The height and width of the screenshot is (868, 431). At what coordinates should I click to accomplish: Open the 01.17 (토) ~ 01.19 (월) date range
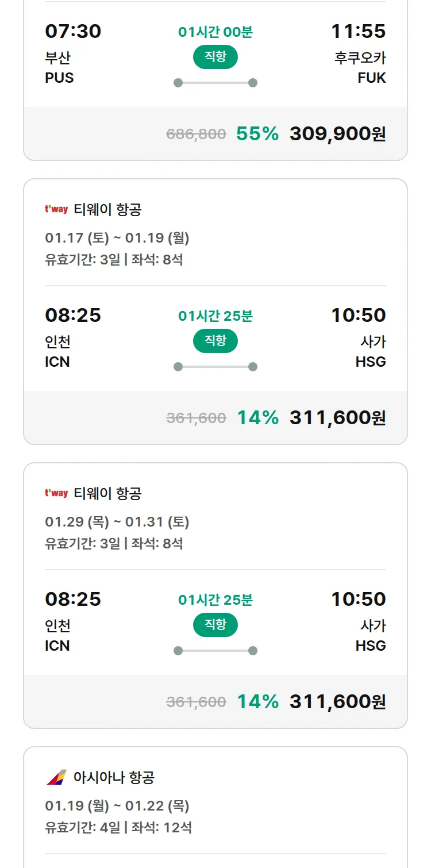pos(117,237)
